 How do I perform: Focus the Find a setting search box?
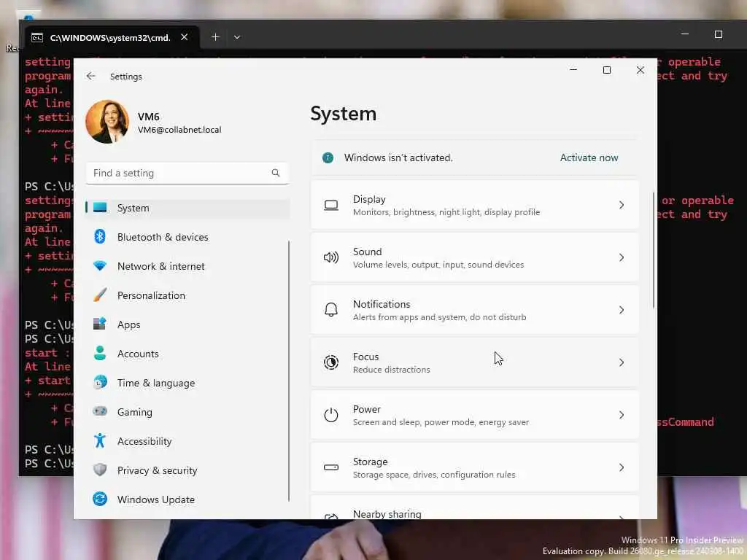(x=187, y=173)
